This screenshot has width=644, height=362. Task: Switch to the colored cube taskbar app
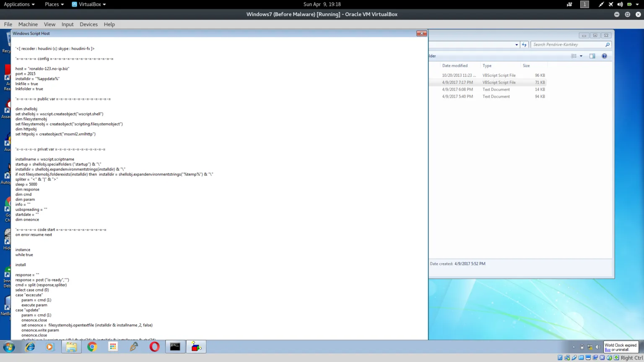196,347
